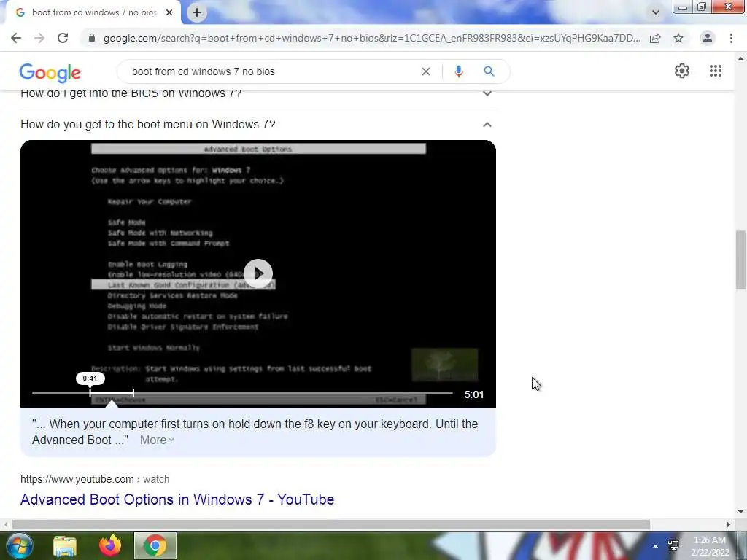Open a new tab with plus button
This screenshot has height=560, width=747.
click(x=197, y=12)
